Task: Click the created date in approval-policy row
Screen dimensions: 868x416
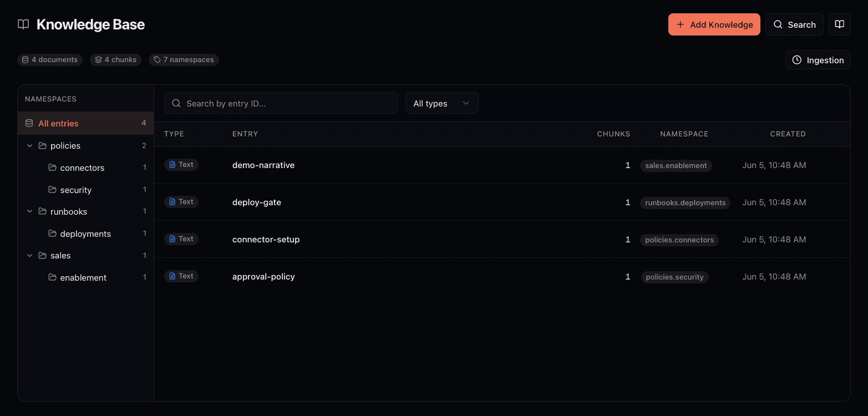Action: click(774, 276)
